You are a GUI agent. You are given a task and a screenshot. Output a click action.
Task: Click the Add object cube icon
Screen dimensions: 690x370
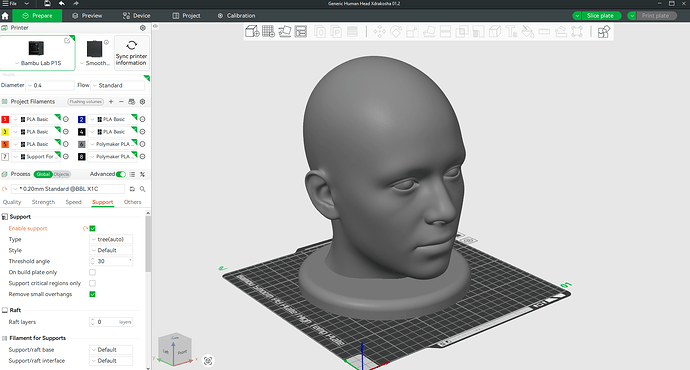click(x=252, y=31)
